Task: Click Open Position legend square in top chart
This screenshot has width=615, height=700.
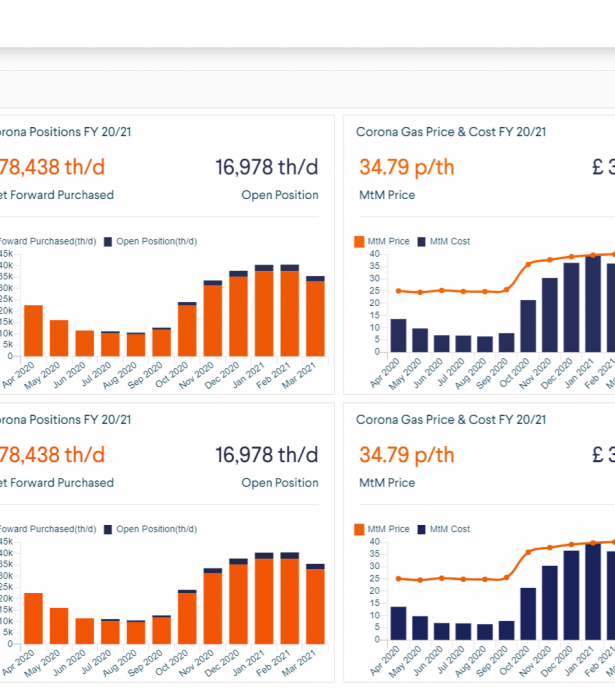Action: pos(108,242)
